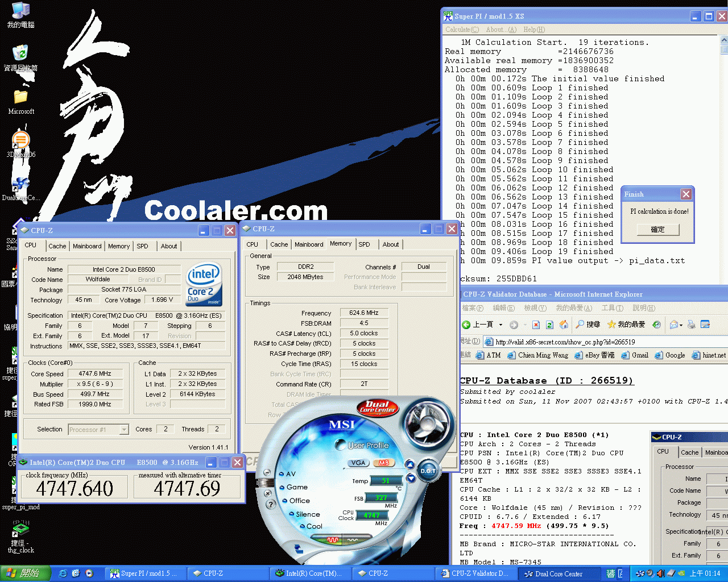Open the thg_clock desktop shortcut
This screenshot has height=582, width=728.
[21, 537]
